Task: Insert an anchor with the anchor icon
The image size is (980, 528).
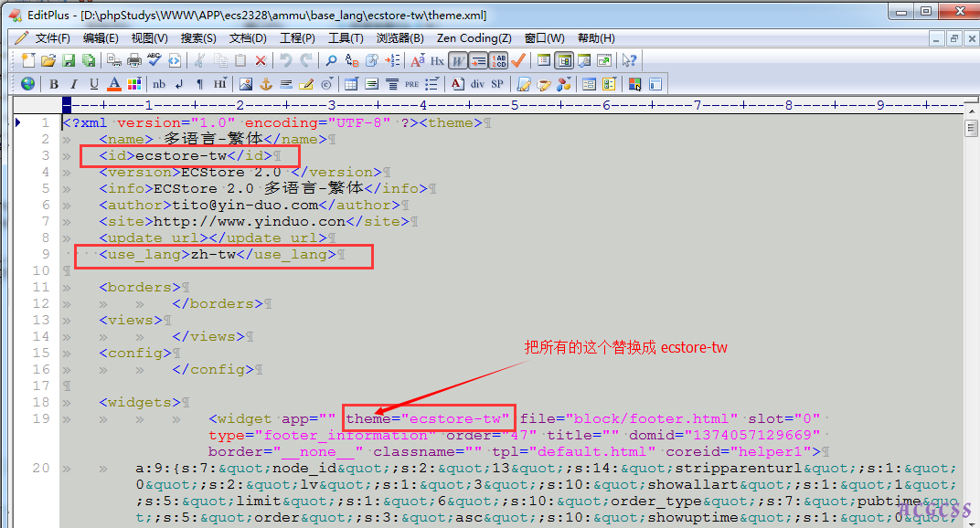Action: (266, 84)
